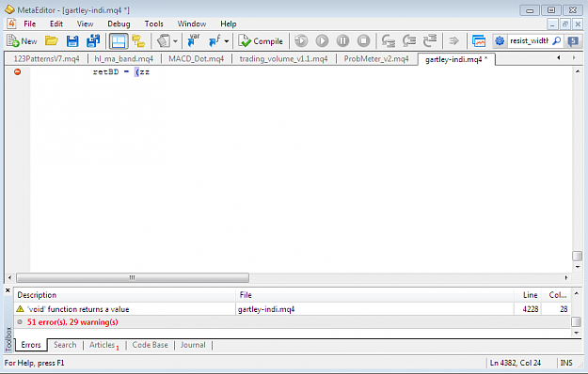Click the MetaEditor document icon beside File menu
The width and height of the screenshot is (588, 374).
[11, 23]
